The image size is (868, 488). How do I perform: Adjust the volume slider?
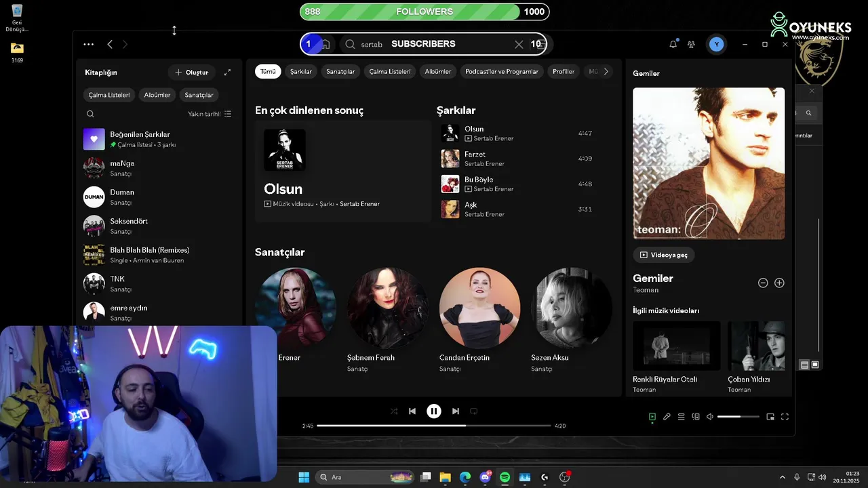pyautogui.click(x=738, y=417)
